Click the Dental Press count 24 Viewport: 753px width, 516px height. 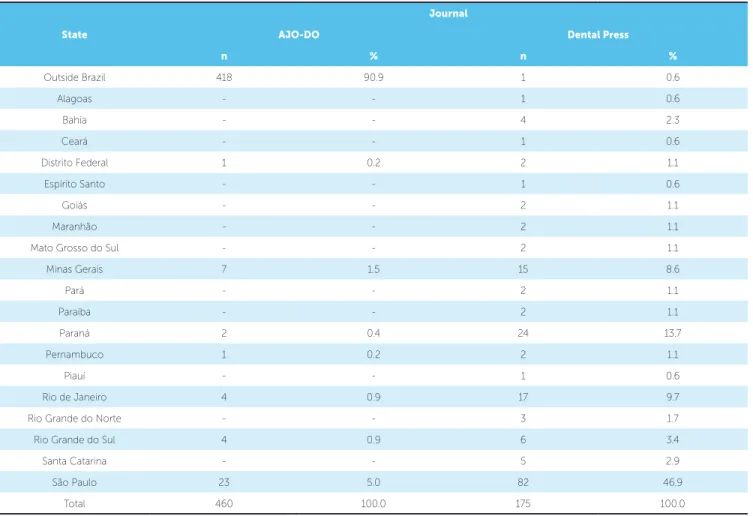coord(523,333)
